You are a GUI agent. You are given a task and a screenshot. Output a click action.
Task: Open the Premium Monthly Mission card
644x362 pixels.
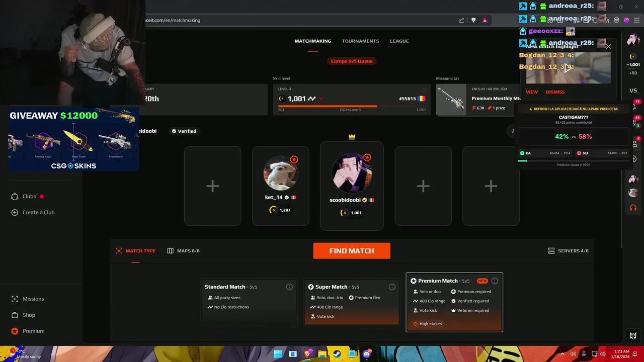(x=478, y=100)
